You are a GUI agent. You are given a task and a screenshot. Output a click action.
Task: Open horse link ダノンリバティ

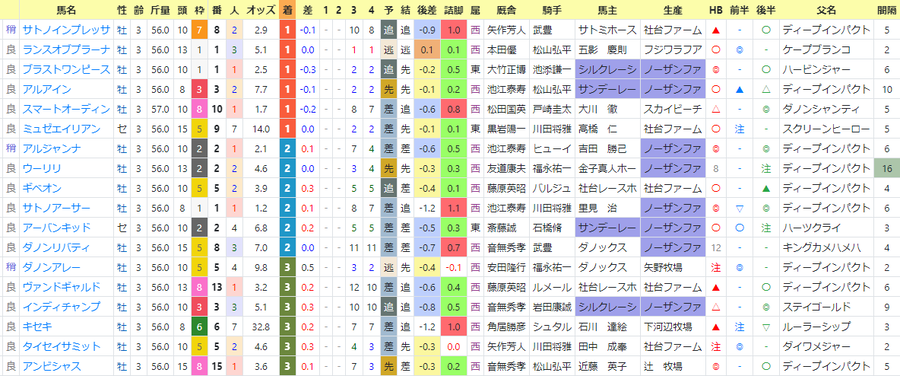(x=56, y=248)
